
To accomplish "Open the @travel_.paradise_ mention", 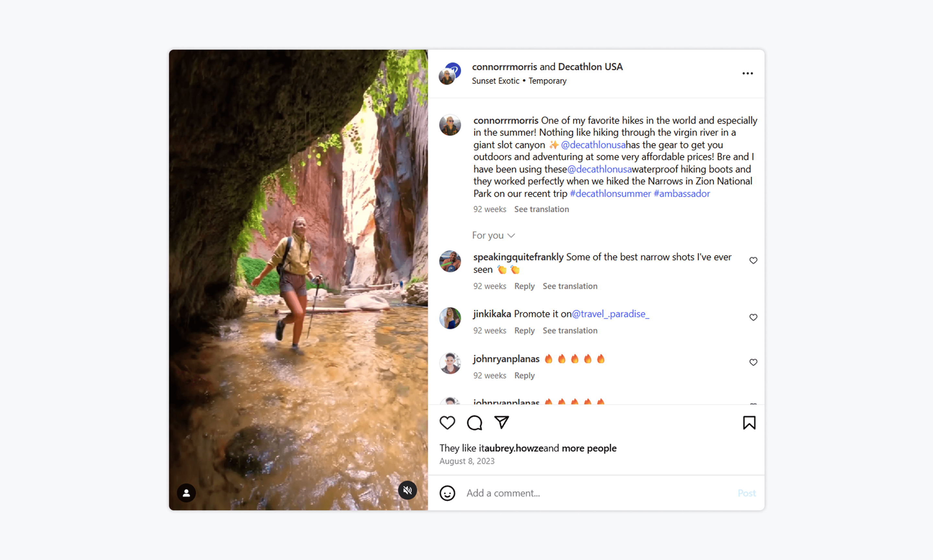I will 610,314.
